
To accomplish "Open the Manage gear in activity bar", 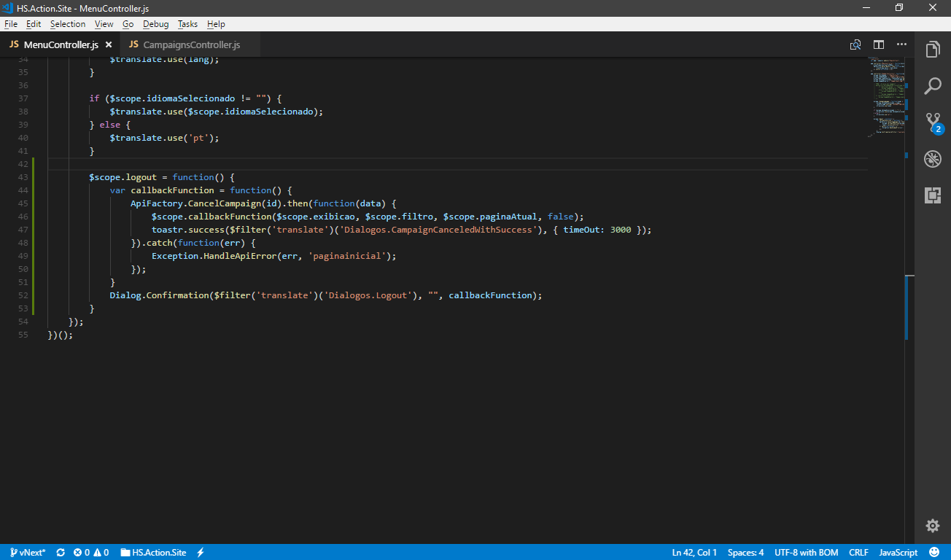I will pos(932,526).
